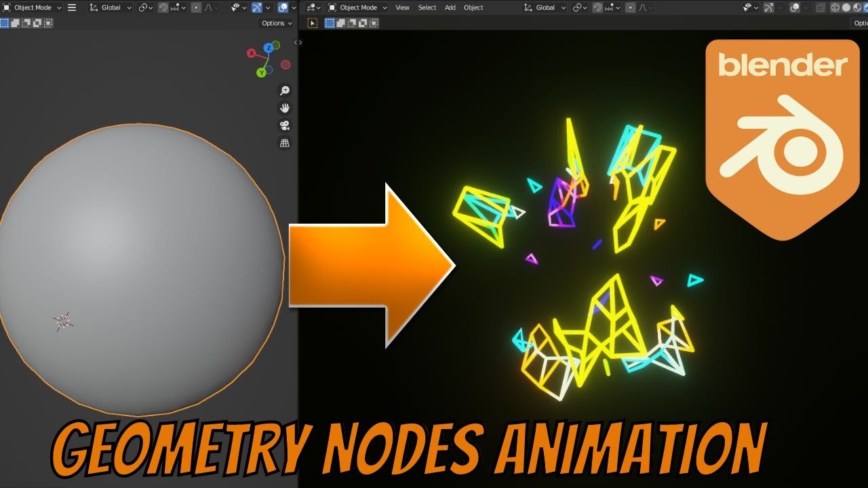Open right viewport pivot point dropdown
The height and width of the screenshot is (488, 868).
click(x=580, y=7)
